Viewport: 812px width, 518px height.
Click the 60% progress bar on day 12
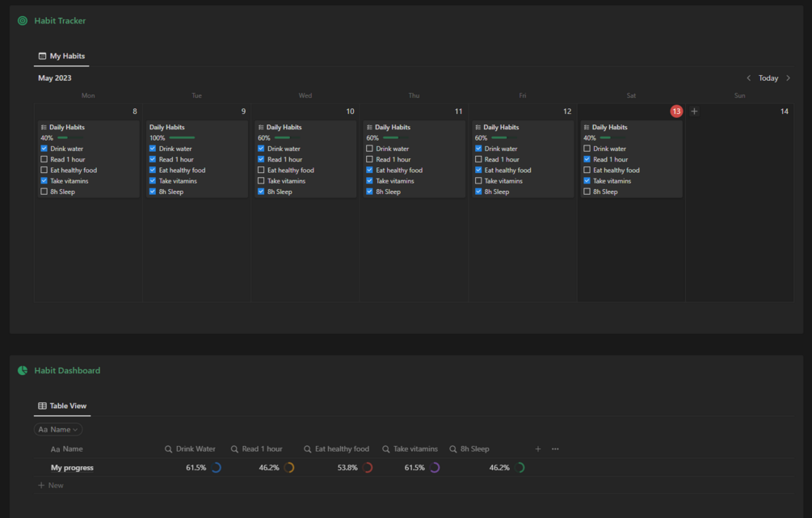click(x=504, y=138)
